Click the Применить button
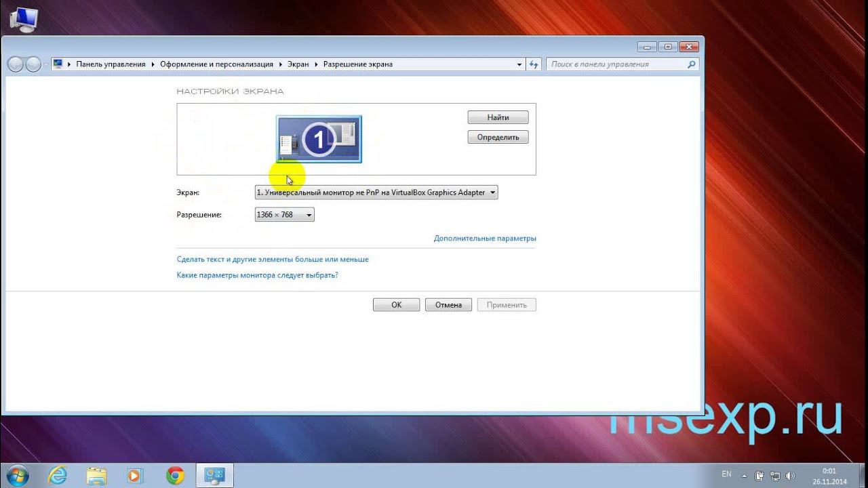The image size is (868, 488). pos(507,305)
